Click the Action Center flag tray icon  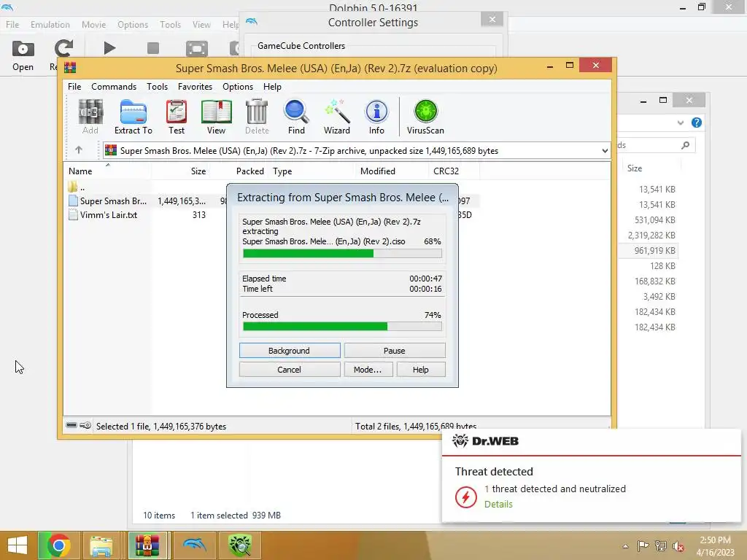pyautogui.click(x=643, y=546)
